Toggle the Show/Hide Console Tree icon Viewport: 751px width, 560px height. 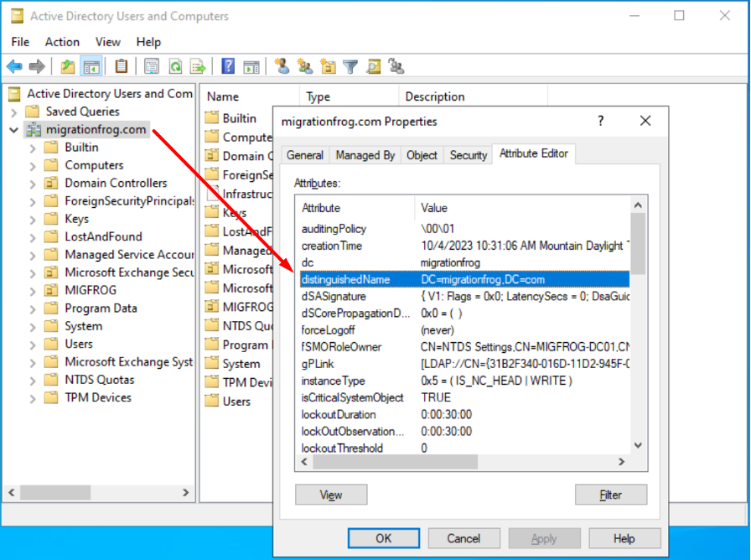pyautogui.click(x=91, y=66)
